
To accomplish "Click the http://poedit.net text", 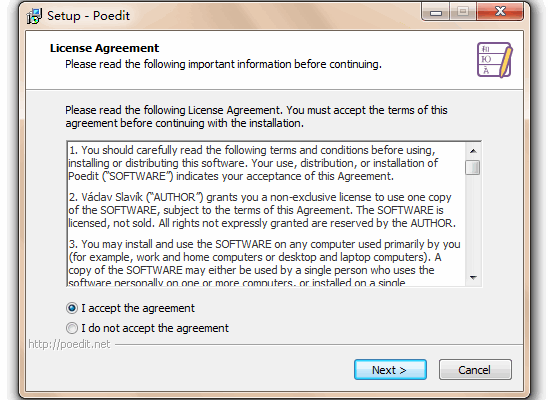I will pos(69,344).
